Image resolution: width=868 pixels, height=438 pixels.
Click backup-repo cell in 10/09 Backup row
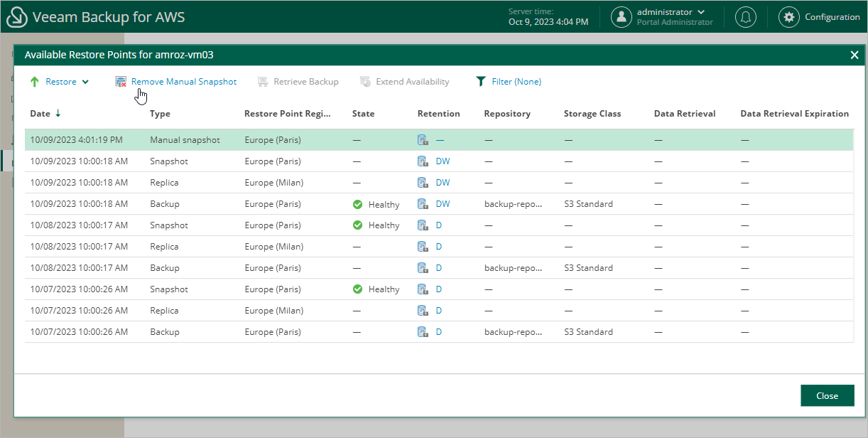[x=513, y=204]
